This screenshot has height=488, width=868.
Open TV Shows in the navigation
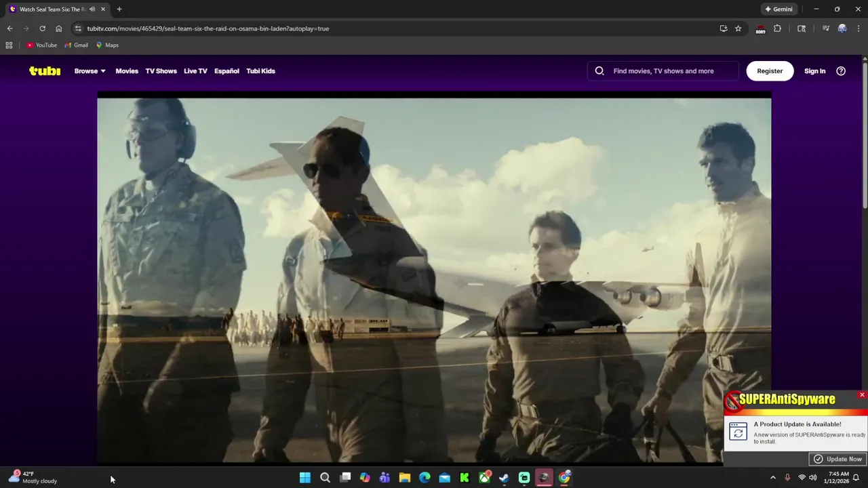point(161,71)
